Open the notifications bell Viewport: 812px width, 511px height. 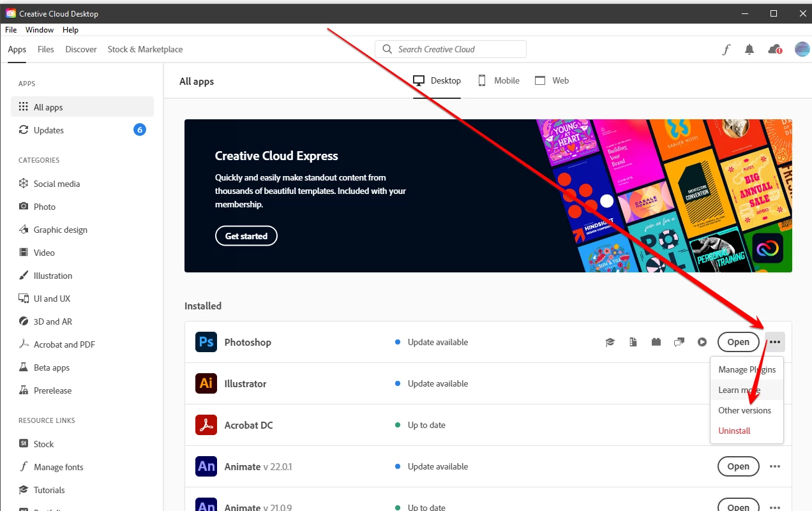click(x=749, y=50)
